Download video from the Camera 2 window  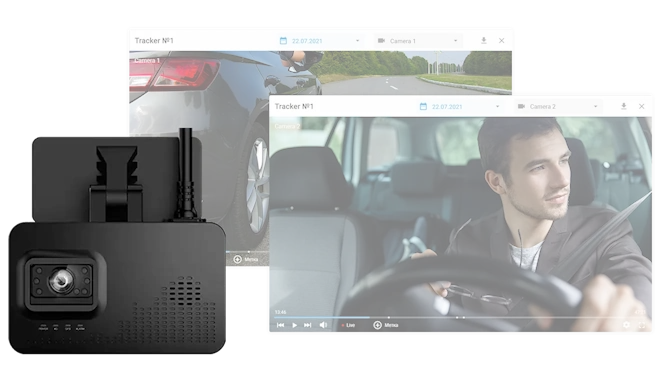(x=623, y=106)
